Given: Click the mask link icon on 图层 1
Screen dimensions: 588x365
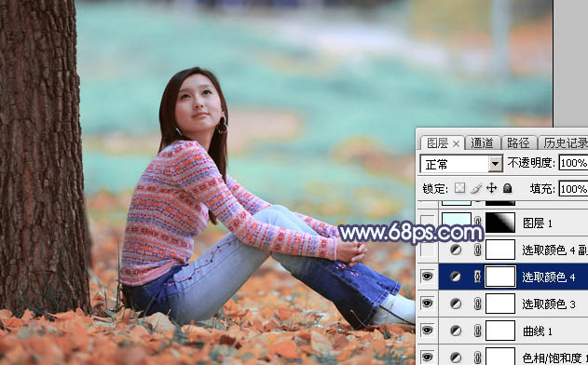Looking at the screenshot, I should click(477, 223).
